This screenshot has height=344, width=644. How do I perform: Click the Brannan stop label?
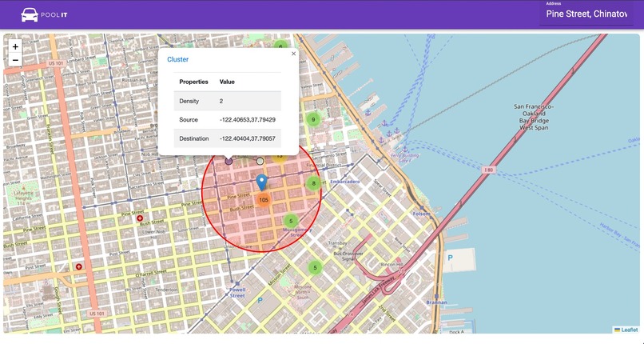(x=437, y=302)
